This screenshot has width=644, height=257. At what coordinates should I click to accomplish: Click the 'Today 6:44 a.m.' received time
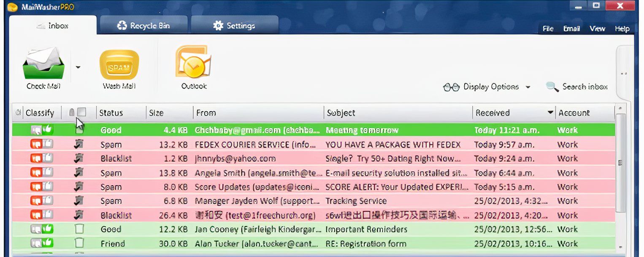tap(504, 173)
